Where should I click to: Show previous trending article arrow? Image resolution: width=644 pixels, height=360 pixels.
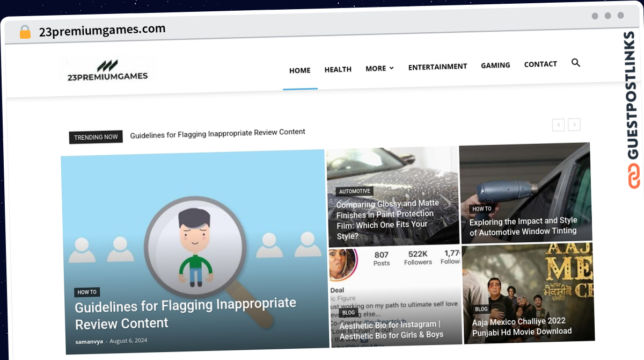tap(558, 125)
